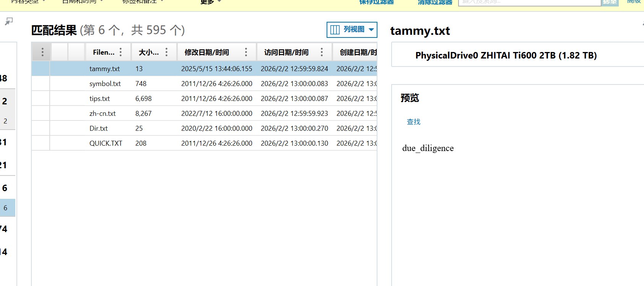This screenshot has height=286, width=644.
Task: Expand the 列视图 view dropdown
Action: click(x=371, y=30)
